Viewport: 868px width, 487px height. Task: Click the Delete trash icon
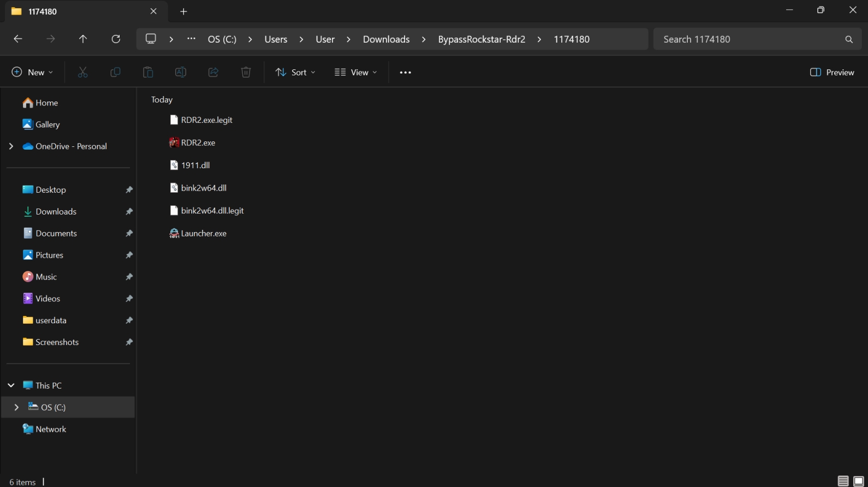tap(246, 72)
